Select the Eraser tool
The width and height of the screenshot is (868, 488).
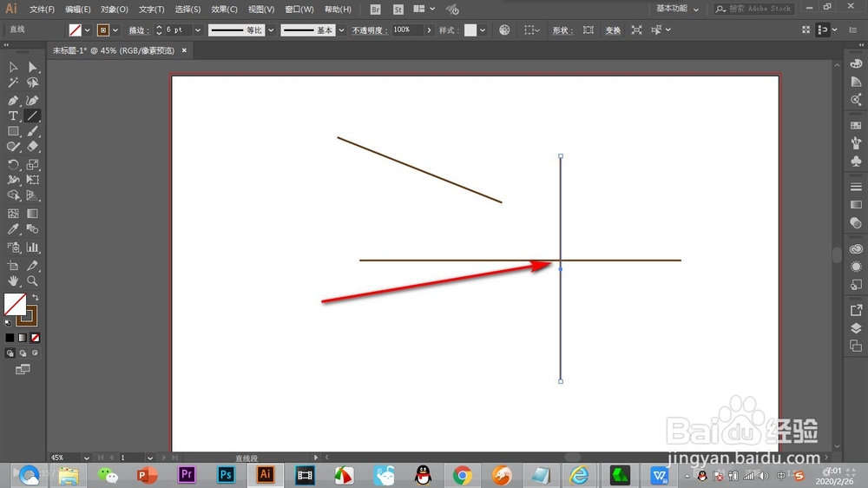point(33,147)
